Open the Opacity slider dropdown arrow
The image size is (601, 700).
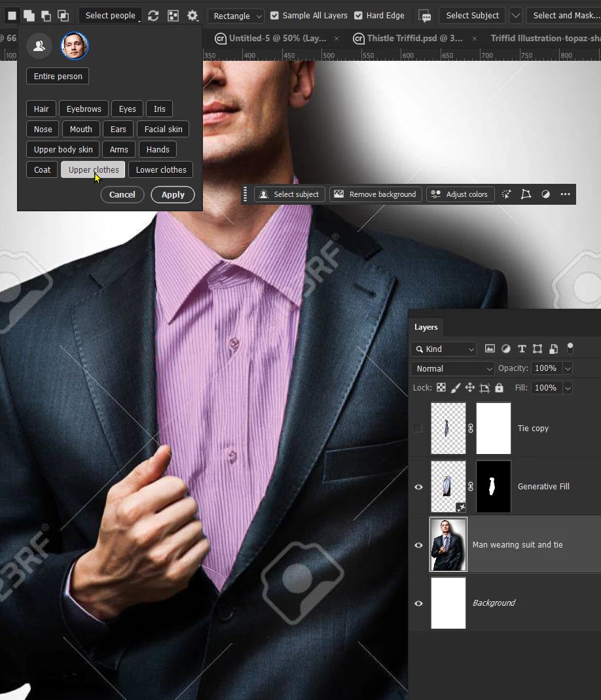[568, 368]
